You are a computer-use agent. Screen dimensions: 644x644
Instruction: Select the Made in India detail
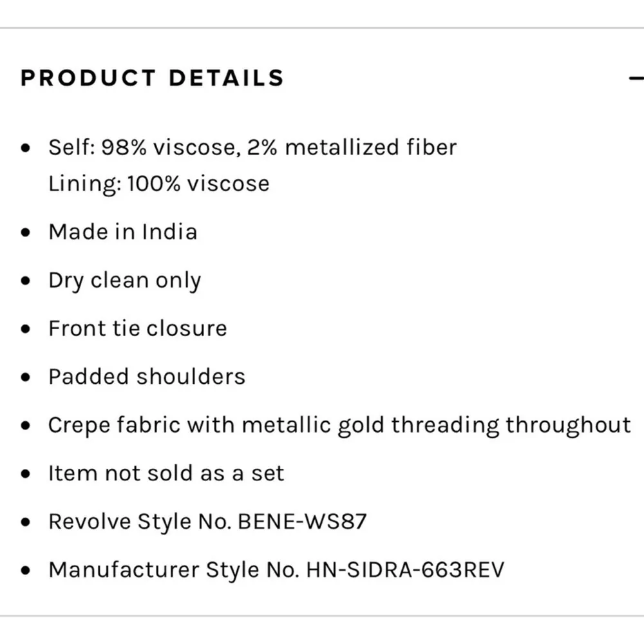(122, 232)
